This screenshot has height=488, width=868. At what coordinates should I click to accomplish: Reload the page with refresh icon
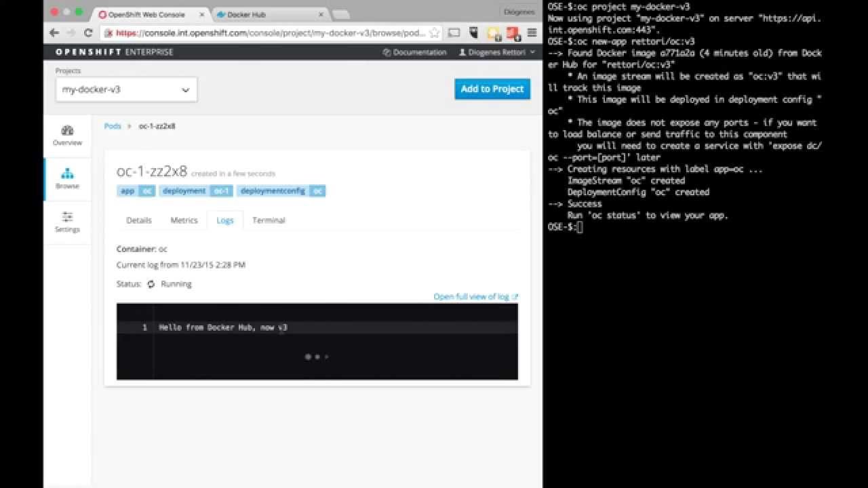(x=88, y=33)
